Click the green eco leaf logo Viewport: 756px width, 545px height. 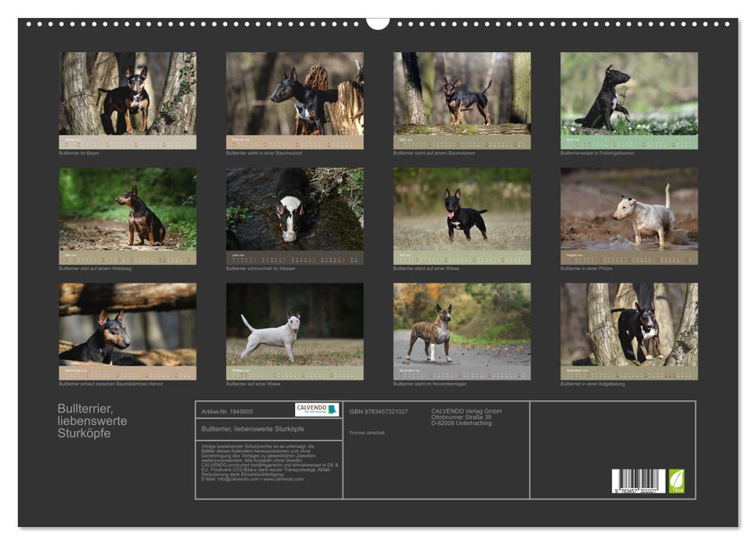click(x=678, y=481)
